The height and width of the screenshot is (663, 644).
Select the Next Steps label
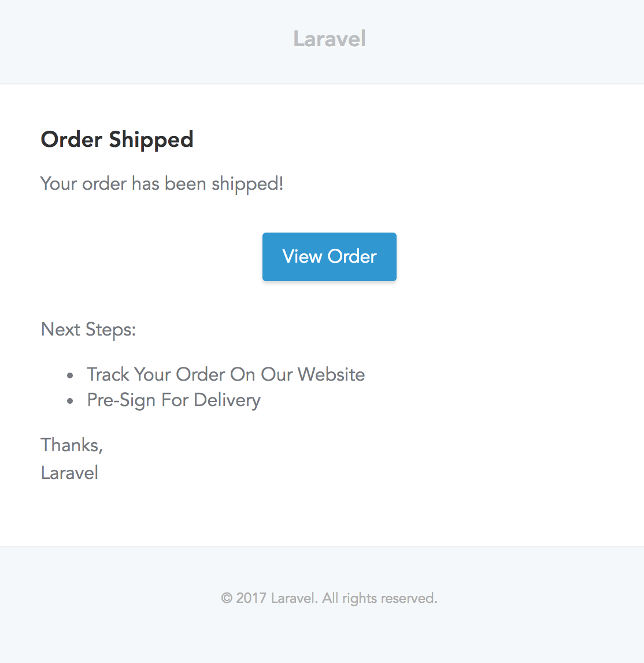point(88,329)
